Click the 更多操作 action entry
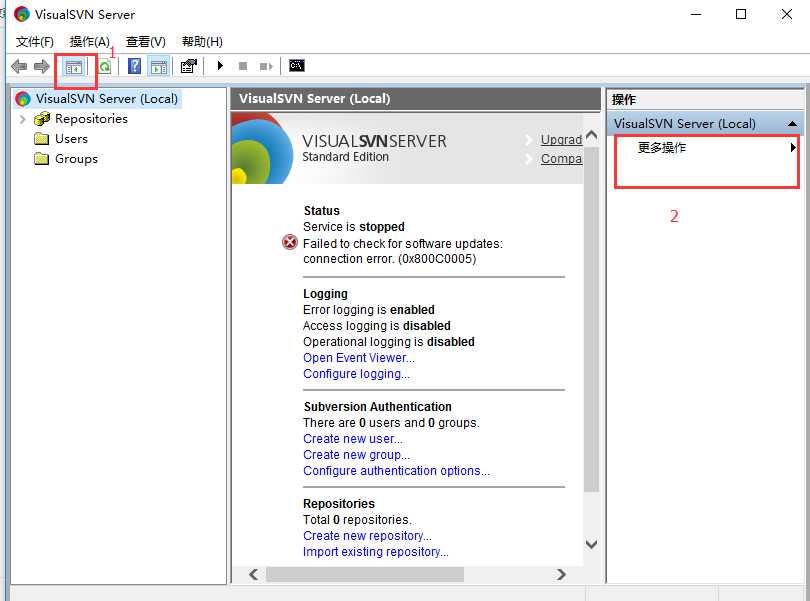 [x=661, y=148]
